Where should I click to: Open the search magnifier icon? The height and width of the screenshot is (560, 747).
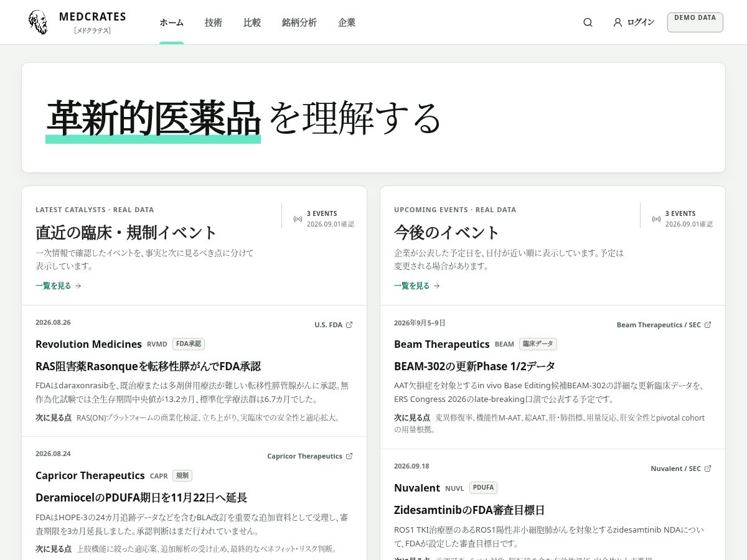tap(588, 22)
